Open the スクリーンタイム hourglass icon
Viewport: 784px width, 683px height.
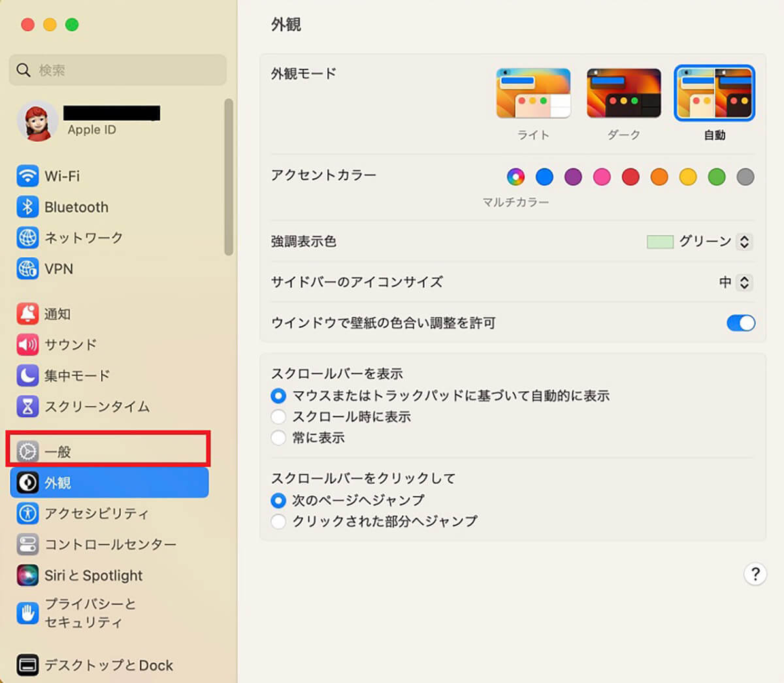pos(27,406)
